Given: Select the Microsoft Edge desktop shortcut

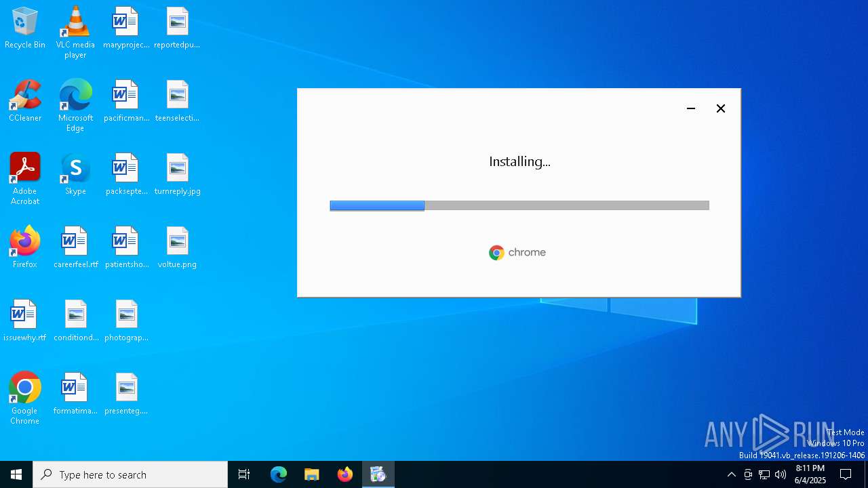Looking at the screenshot, I should (75, 106).
